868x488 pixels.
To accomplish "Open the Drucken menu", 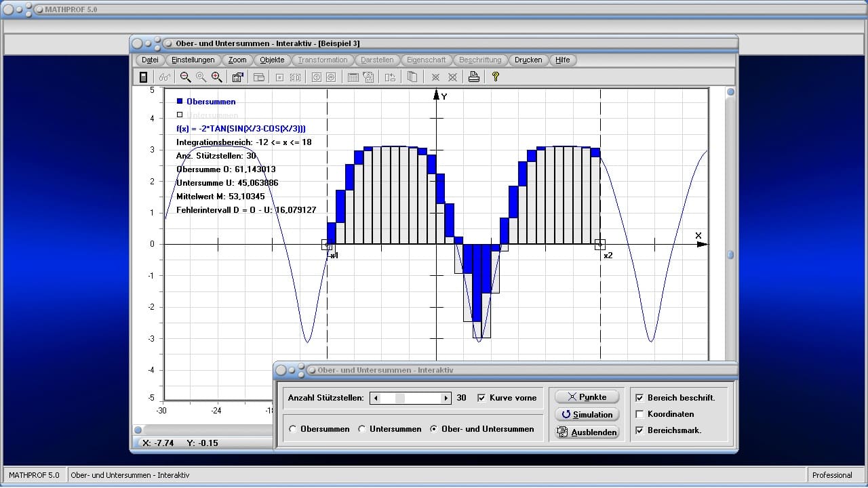I will pyautogui.click(x=528, y=60).
